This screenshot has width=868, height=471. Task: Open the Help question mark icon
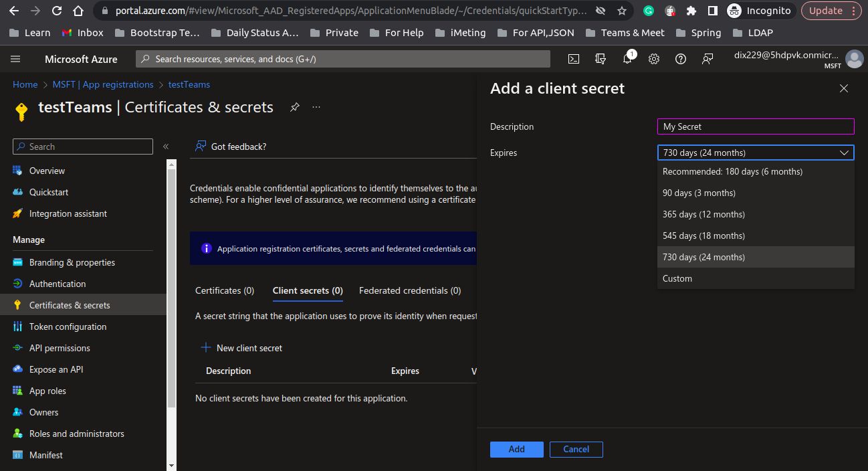pyautogui.click(x=681, y=59)
